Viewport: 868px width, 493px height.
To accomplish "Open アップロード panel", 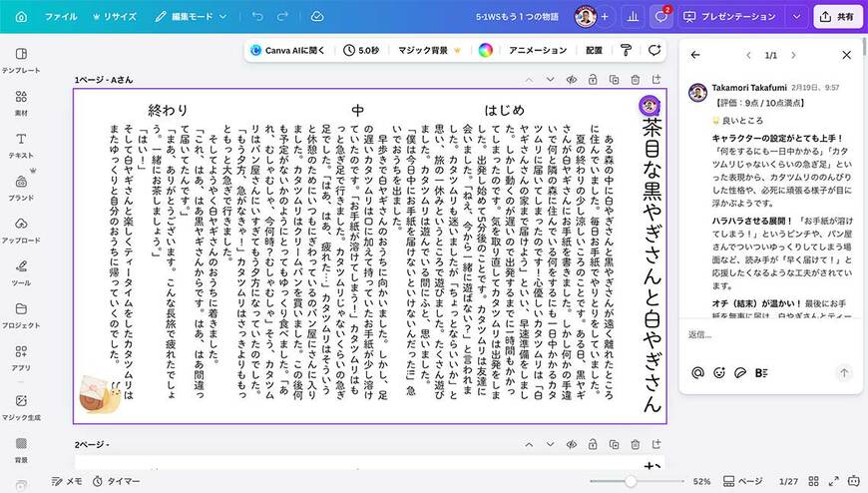I will (x=21, y=231).
